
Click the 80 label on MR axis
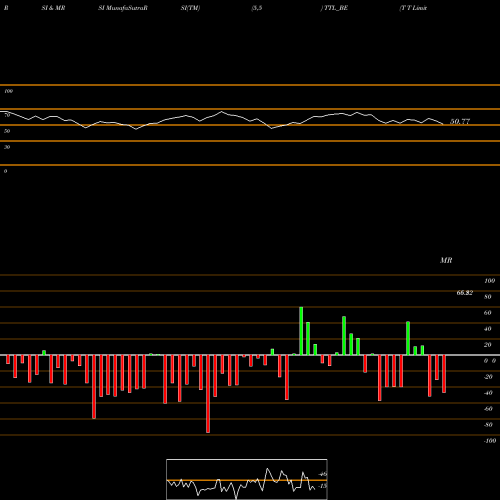488,297
